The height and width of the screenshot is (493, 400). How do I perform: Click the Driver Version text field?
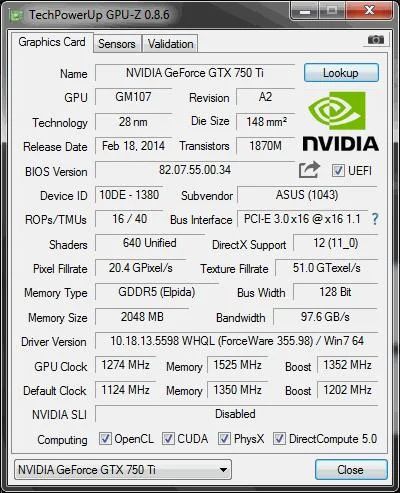tap(237, 341)
